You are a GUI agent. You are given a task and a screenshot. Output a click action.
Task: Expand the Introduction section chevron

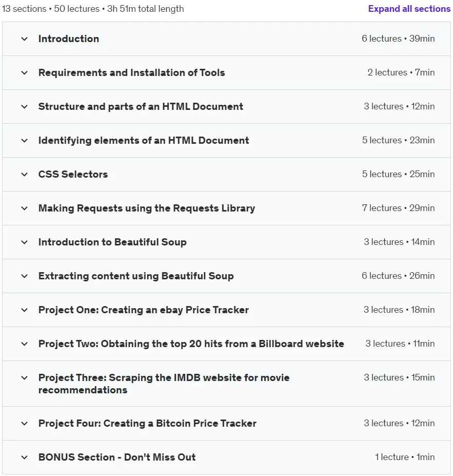tap(25, 39)
